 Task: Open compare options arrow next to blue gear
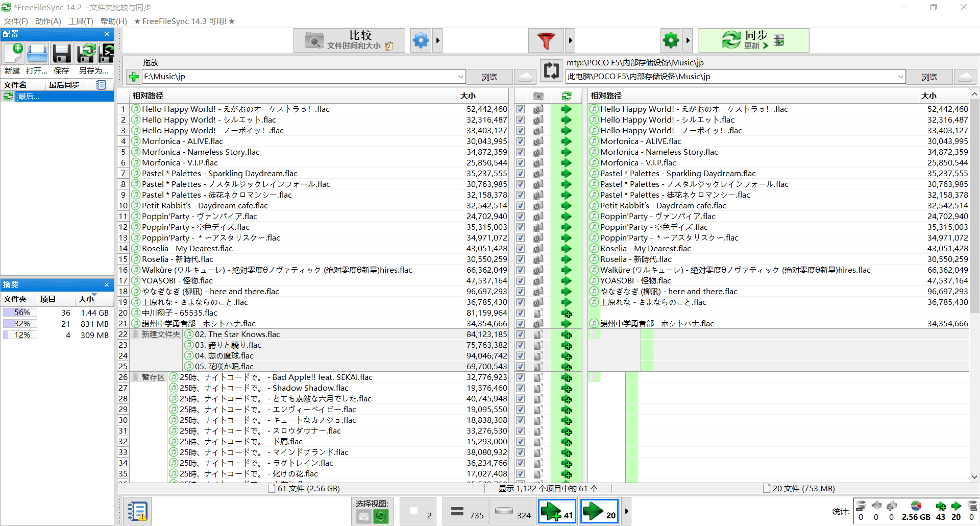(437, 40)
